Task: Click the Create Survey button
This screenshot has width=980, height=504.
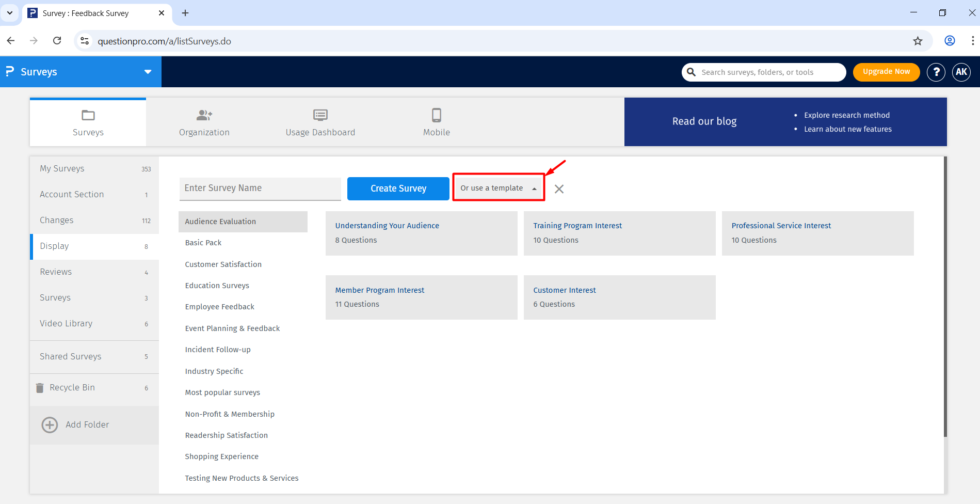Action: 398,188
